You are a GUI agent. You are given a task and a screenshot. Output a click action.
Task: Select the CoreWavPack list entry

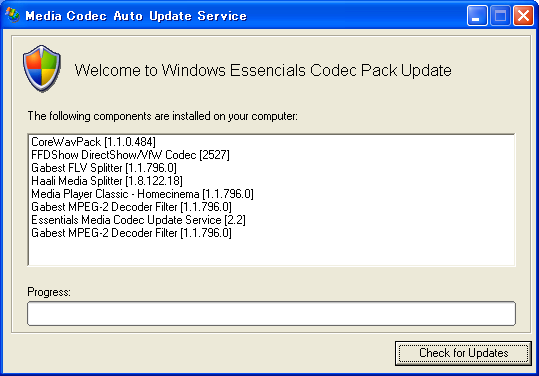[x=93, y=142]
